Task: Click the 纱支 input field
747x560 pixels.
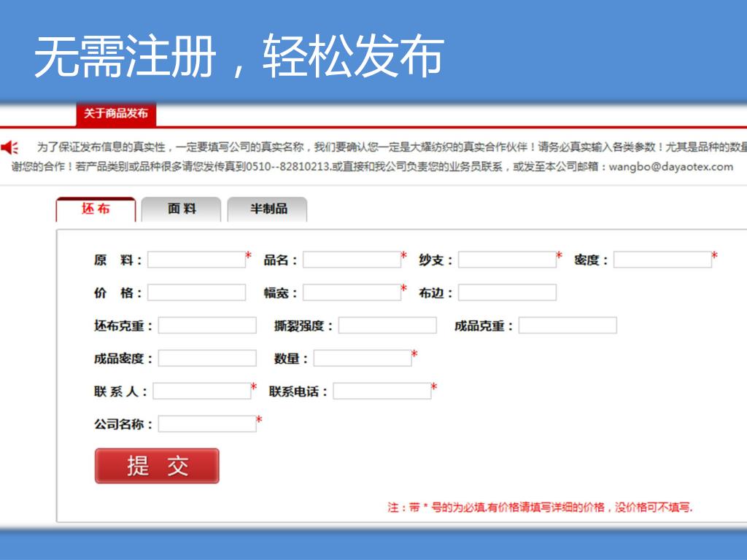Action: tap(507, 260)
